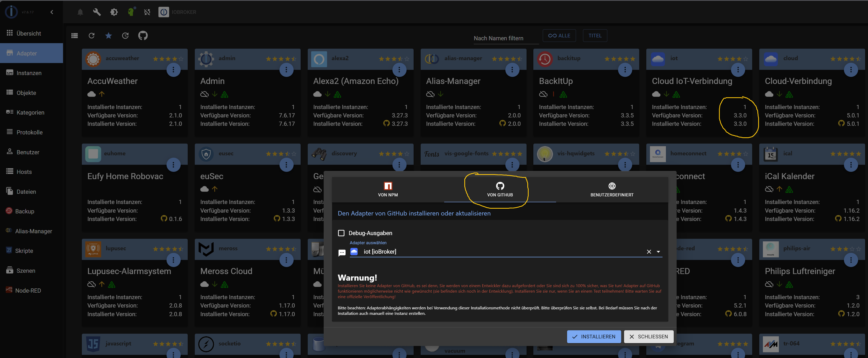Click the INSTALLIEREN button
The height and width of the screenshot is (358, 868).
point(594,336)
